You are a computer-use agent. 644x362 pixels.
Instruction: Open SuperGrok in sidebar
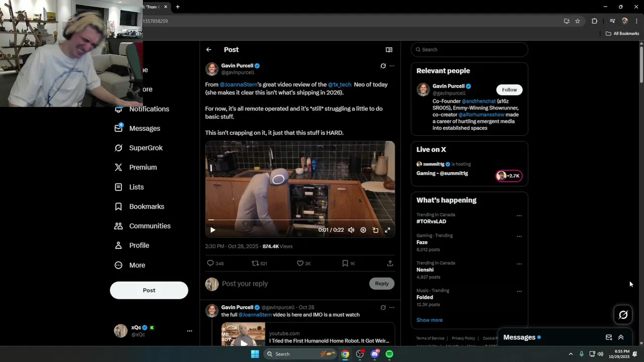pos(138,148)
